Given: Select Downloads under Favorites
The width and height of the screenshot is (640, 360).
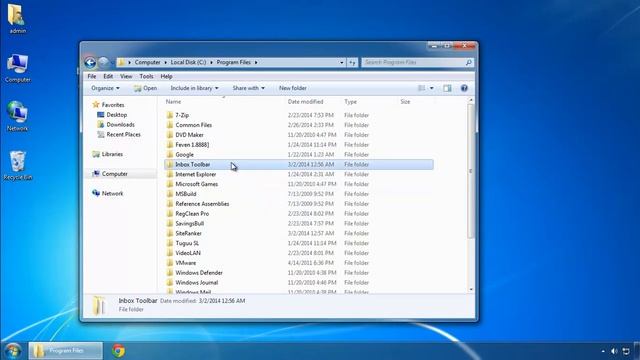Looking at the screenshot, I should click(120, 124).
